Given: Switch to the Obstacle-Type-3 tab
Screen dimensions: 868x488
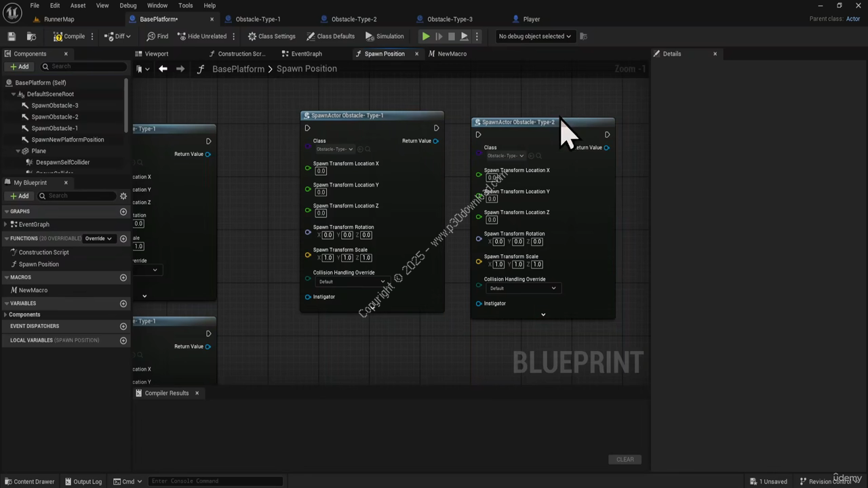Looking at the screenshot, I should 450,19.
